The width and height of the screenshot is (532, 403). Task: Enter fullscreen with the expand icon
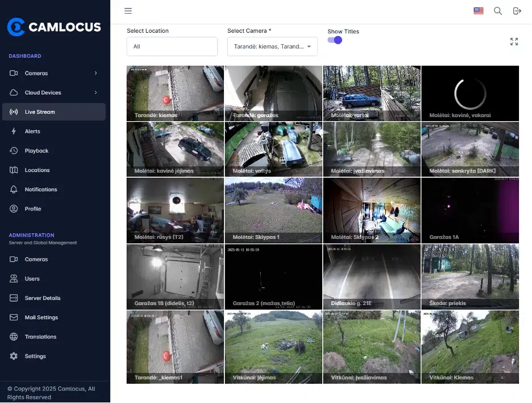(513, 41)
